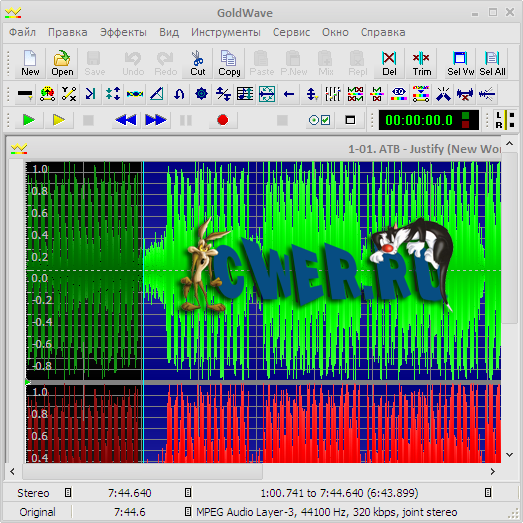
Task: Click the Sel Vw select view icon
Action: [x=460, y=63]
